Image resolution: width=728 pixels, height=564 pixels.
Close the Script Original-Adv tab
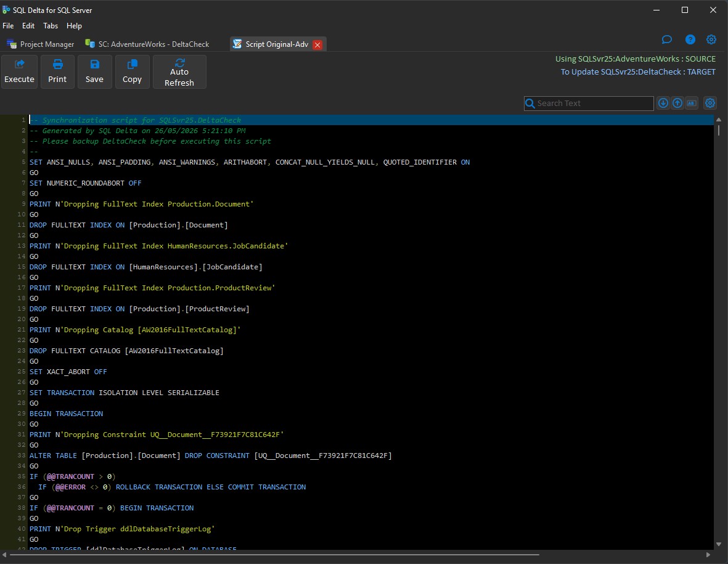pos(317,44)
